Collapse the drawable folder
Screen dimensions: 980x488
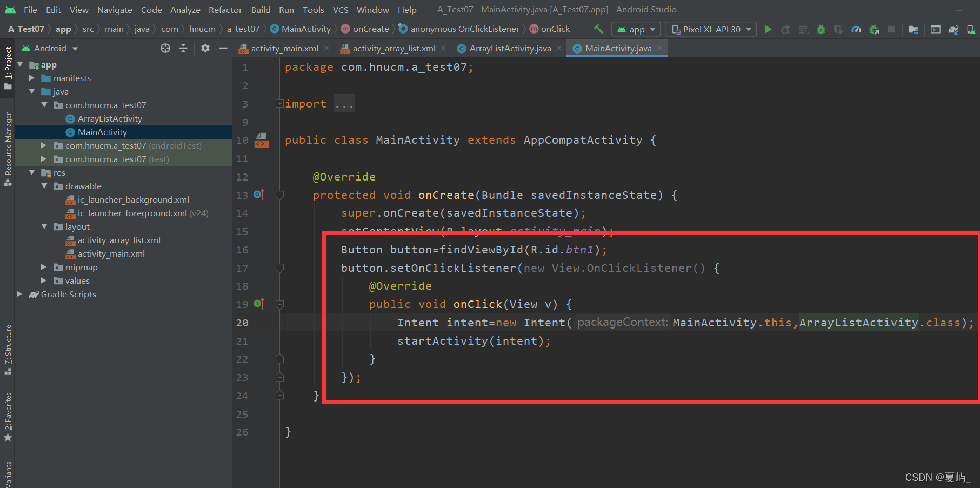44,186
